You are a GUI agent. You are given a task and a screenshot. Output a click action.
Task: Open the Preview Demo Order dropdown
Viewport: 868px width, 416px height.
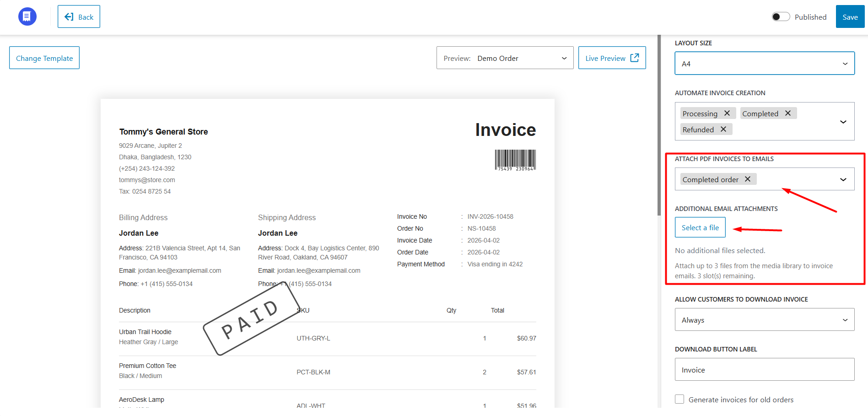click(505, 58)
